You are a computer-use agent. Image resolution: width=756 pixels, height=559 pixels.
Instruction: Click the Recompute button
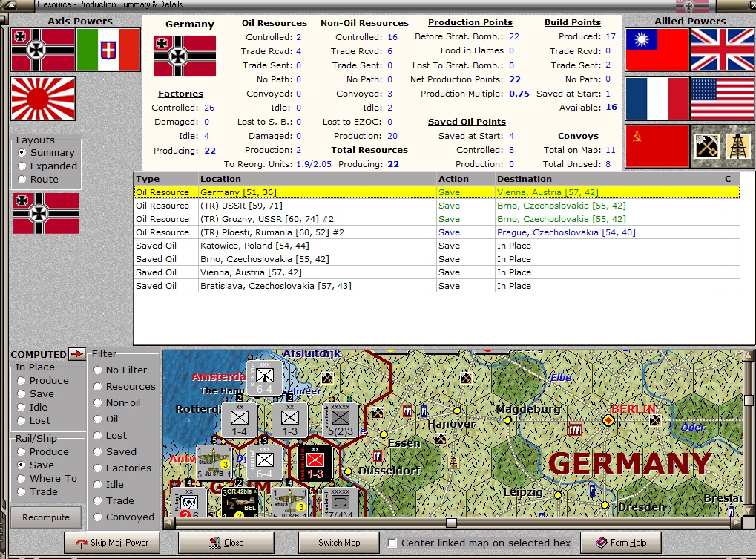coord(46,517)
